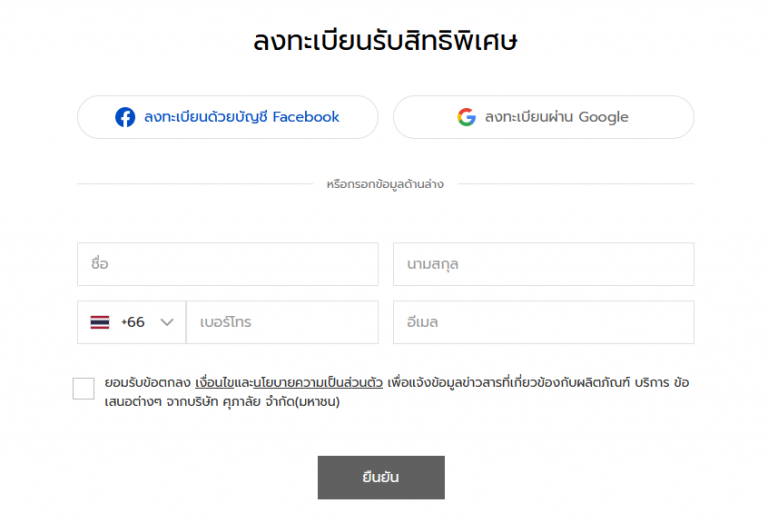Focus the เบอร์โทร phone number field
Image resolution: width=768 pixels, height=523 pixels.
click(x=282, y=322)
